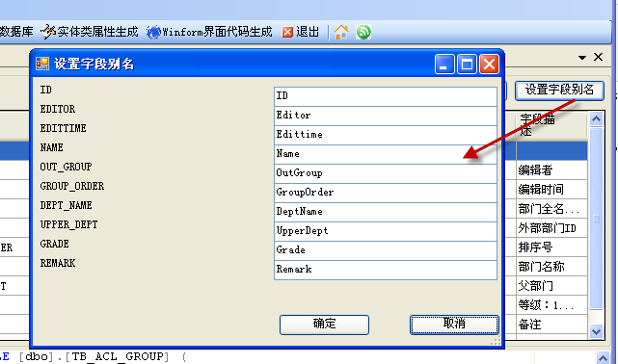618x364 pixels.
Task: Click the GRADE field label
Action: pyautogui.click(x=54, y=244)
